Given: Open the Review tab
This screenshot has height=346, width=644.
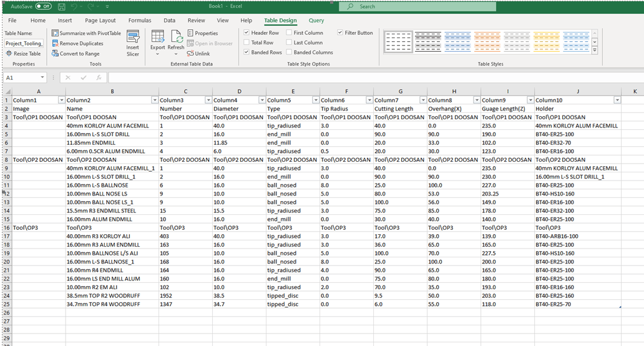Looking at the screenshot, I should pos(197,21).
